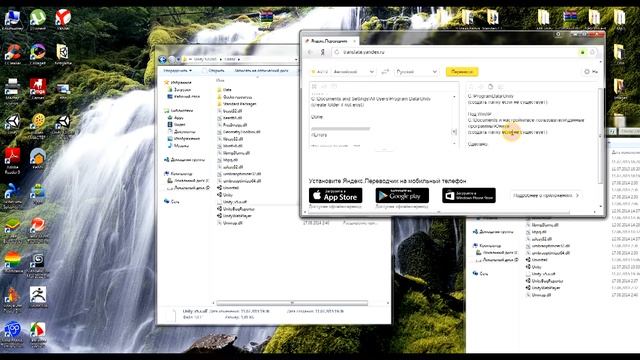Click browser back arrow
Screen dimensions: 640x360
point(310,52)
